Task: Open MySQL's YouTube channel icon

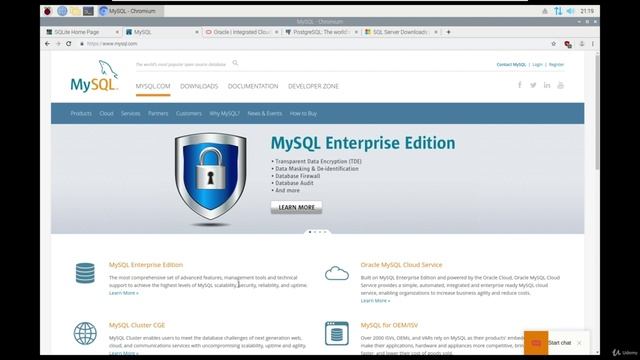Action: (560, 85)
